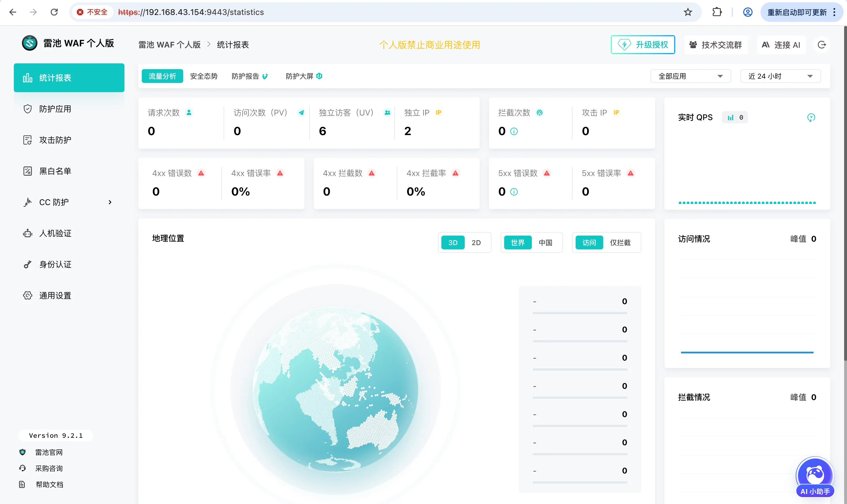Open the 全部应用 dropdown
This screenshot has height=504, width=847.
[x=690, y=76]
